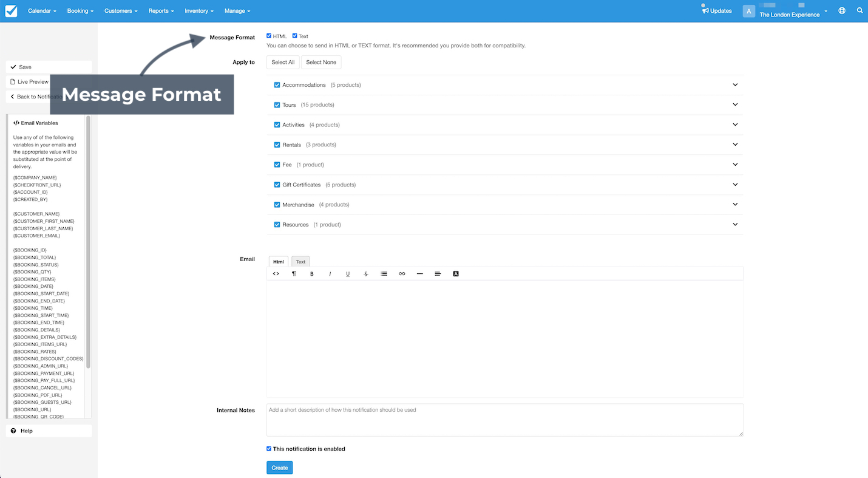Viewport: 868px width, 478px height.
Task: Expand the Activities products chevron
Action: pos(735,125)
